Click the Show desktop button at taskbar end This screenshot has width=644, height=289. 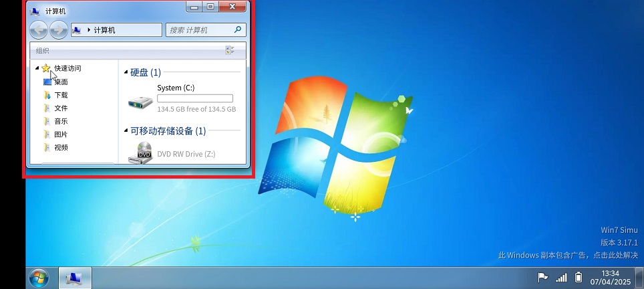(x=639, y=278)
